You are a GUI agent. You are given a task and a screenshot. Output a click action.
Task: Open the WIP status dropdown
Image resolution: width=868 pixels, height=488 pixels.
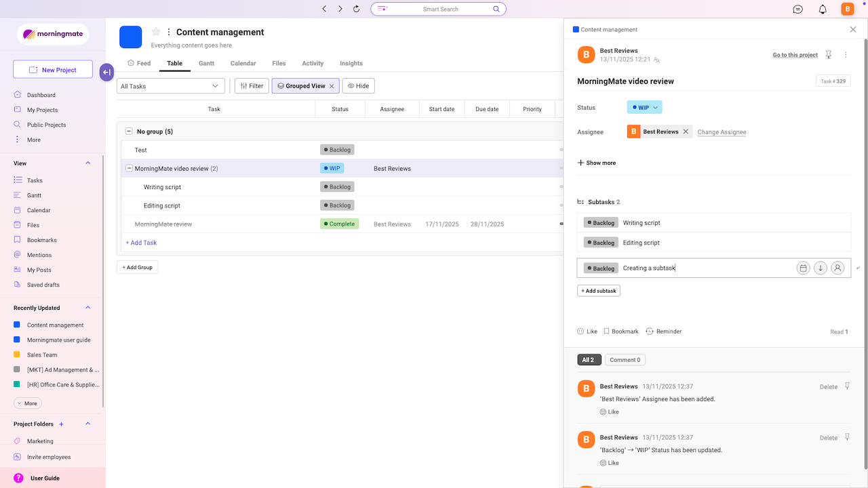click(x=644, y=107)
